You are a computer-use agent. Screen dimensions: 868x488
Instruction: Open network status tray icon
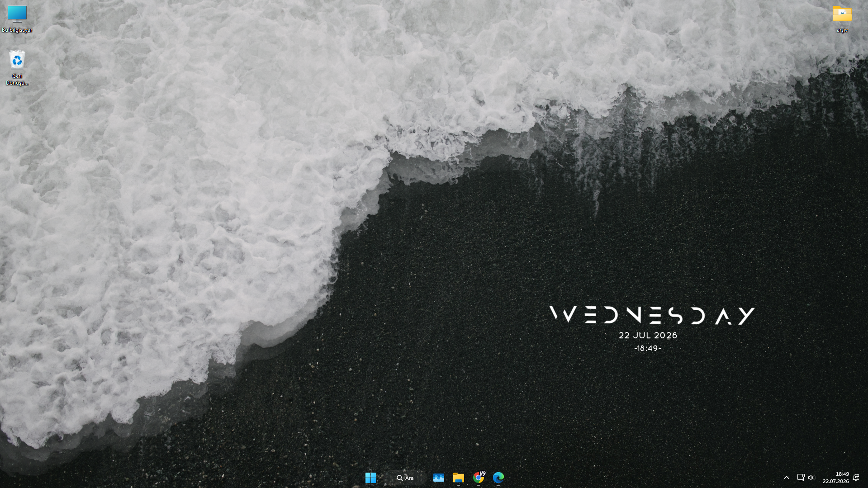[800, 478]
